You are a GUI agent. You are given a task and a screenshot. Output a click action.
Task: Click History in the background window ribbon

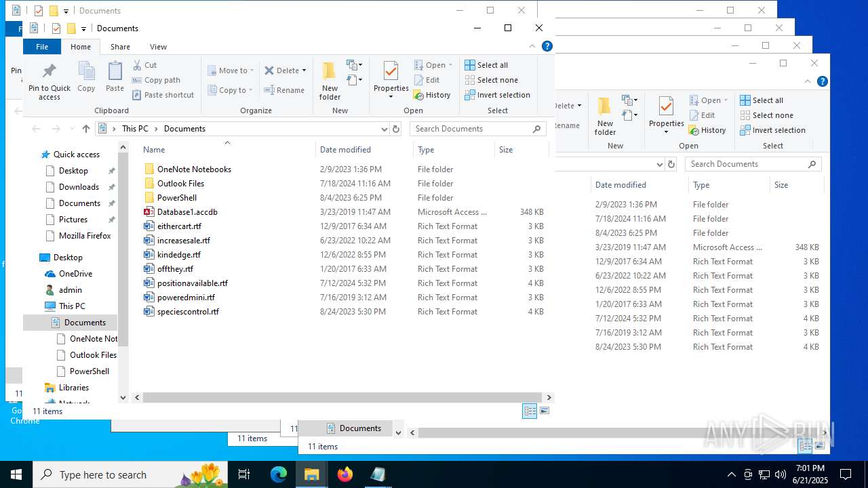pyautogui.click(x=707, y=130)
